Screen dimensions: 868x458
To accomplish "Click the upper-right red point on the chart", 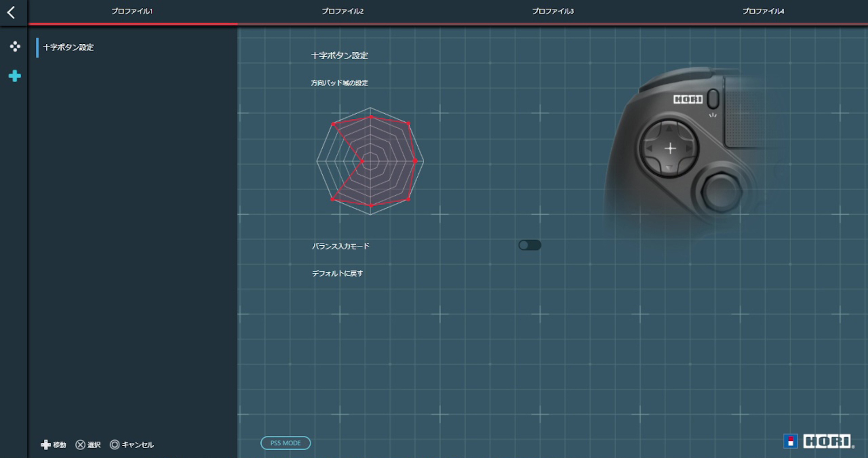I will (408, 123).
